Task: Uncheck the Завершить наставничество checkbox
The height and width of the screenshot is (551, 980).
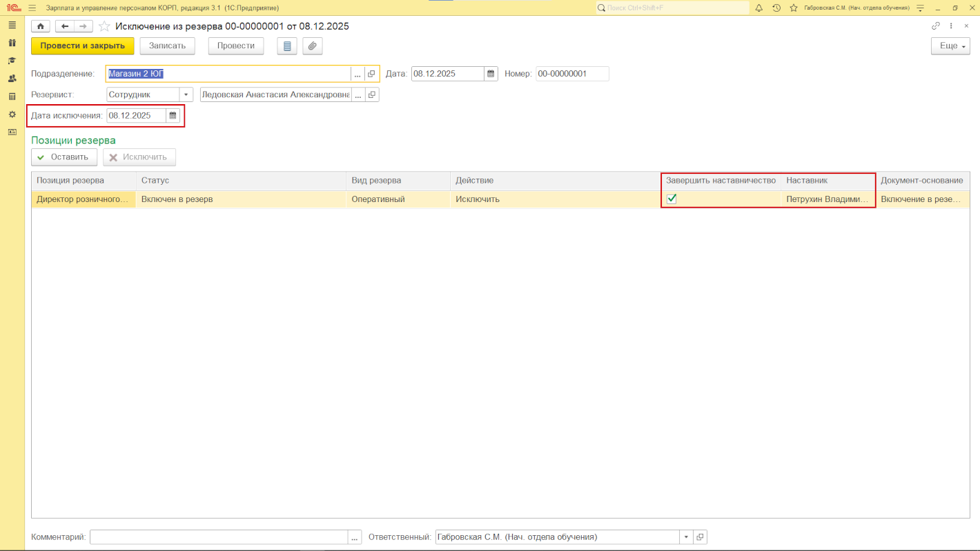Action: (672, 199)
